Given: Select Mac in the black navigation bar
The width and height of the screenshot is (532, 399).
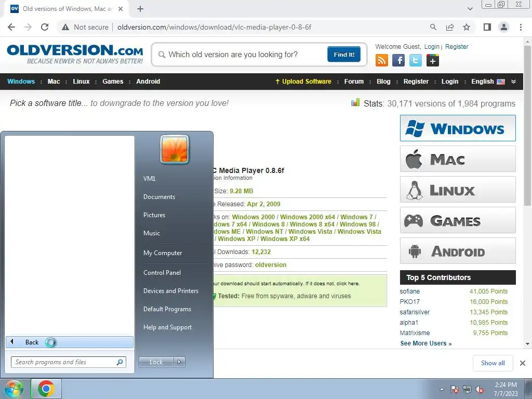Looking at the screenshot, I should click(x=54, y=82).
